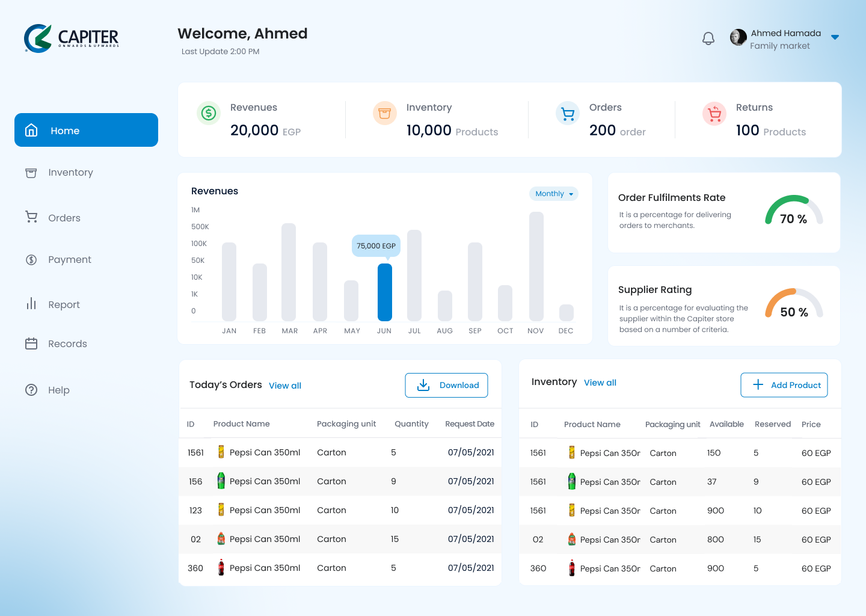The width and height of the screenshot is (866, 616).
Task: Click the Price column header
Action: 811,425
